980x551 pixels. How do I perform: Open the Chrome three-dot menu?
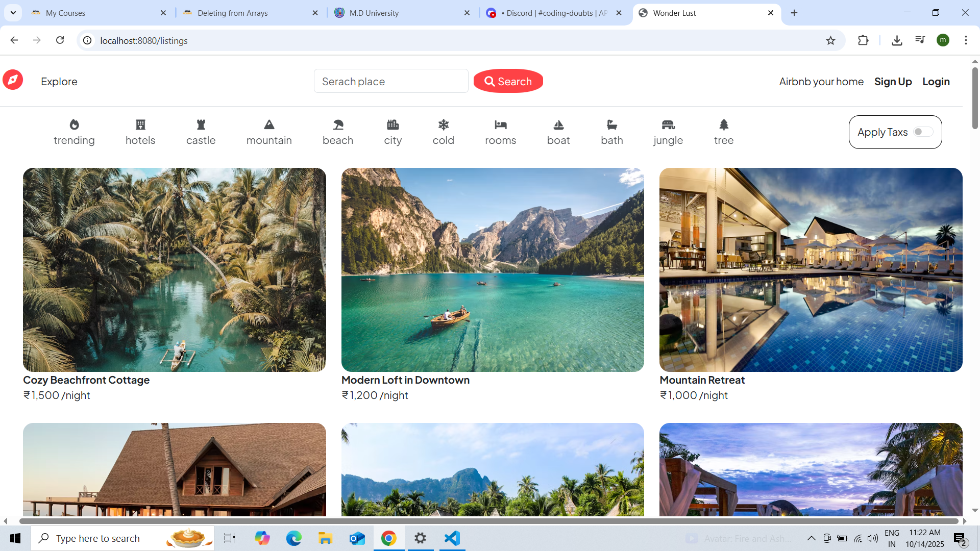[x=966, y=40]
